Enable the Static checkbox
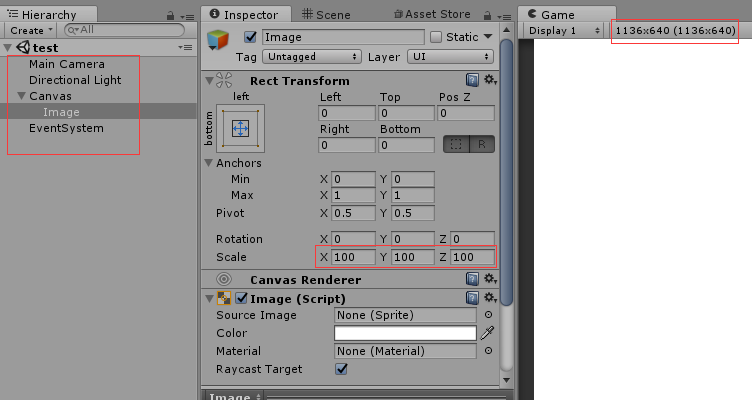 (436, 37)
